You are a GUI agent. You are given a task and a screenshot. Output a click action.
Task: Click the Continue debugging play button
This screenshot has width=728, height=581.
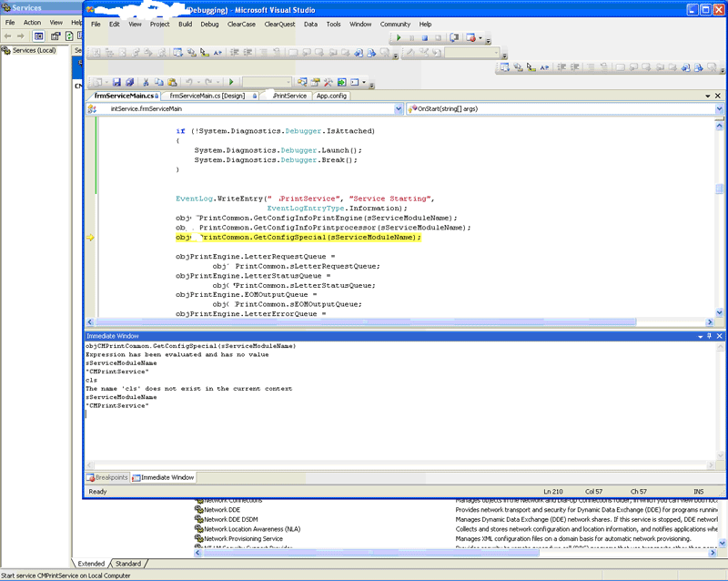399,38
